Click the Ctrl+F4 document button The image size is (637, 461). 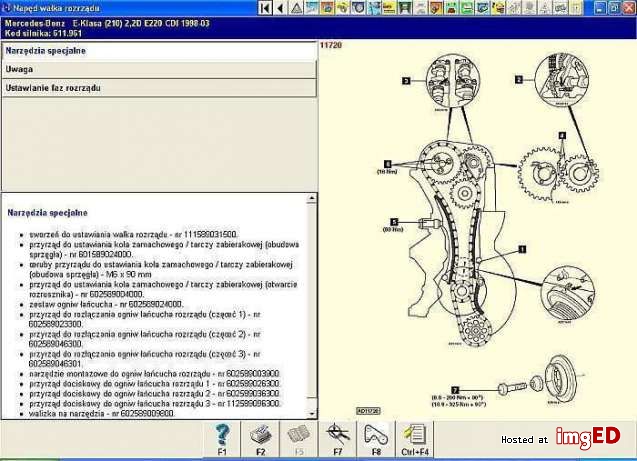[415, 439]
